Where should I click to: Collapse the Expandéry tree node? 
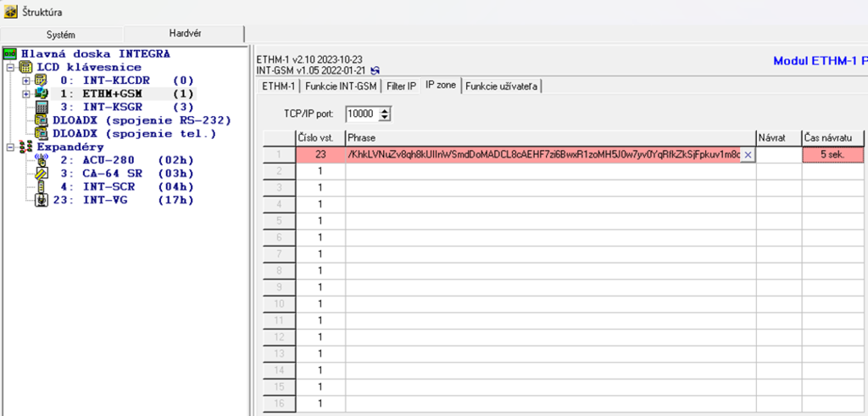click(9, 147)
